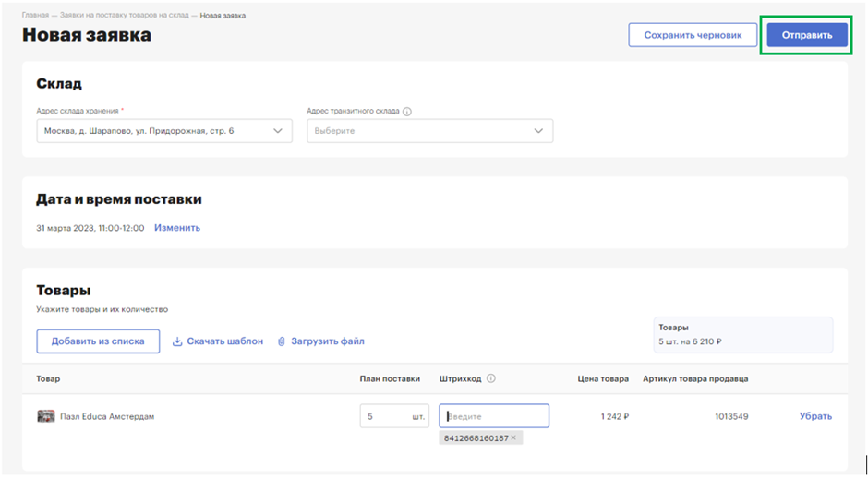Click info icon next to Адрес транзитного склада

[407, 112]
